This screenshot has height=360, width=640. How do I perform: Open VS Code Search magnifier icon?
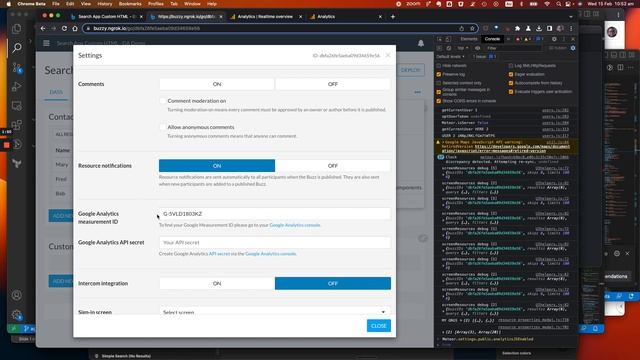[17, 48]
